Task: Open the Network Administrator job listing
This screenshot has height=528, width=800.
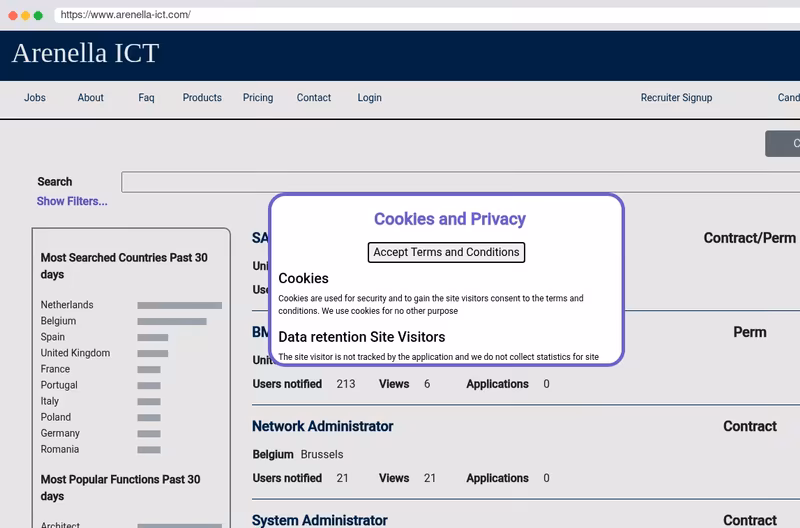Action: (x=322, y=426)
